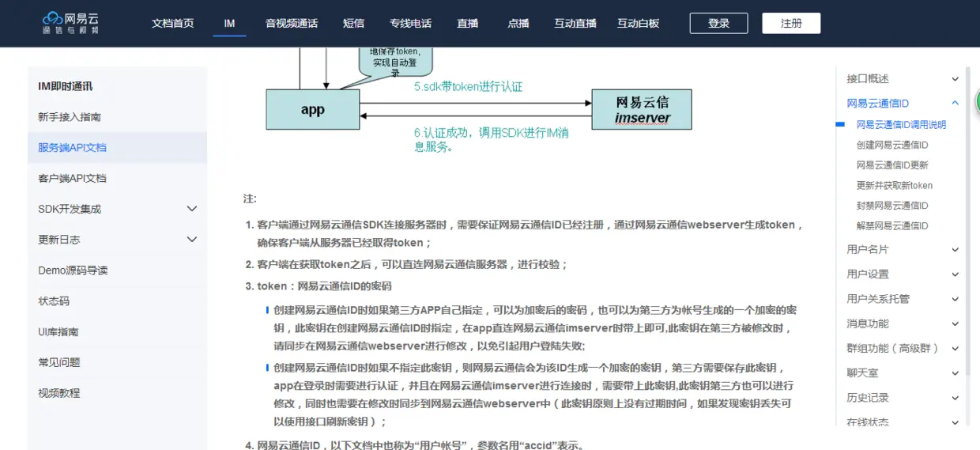Go to 互动直播 tab
Image resolution: width=980 pixels, height=450 pixels.
coord(575,24)
